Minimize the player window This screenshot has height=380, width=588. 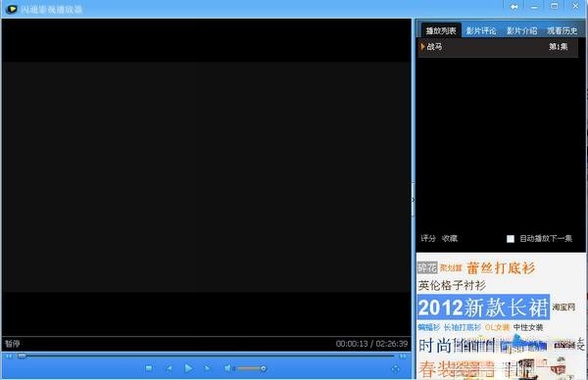pos(534,7)
